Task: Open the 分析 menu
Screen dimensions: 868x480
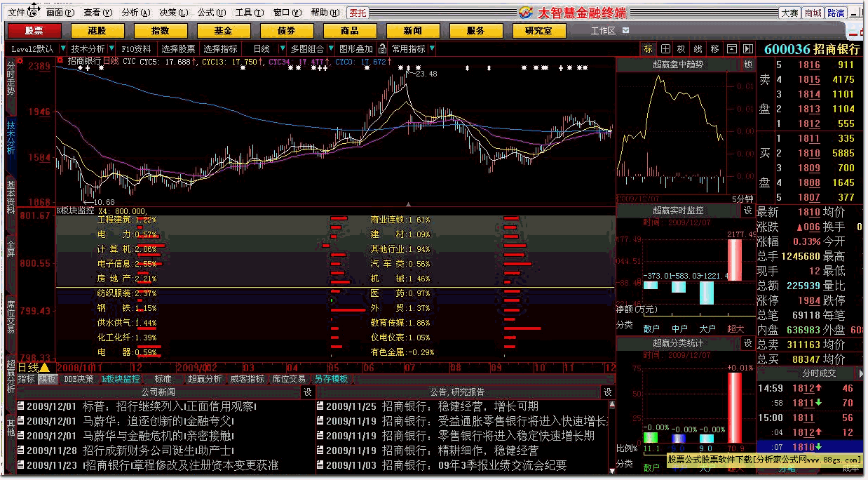Action: 135,13
